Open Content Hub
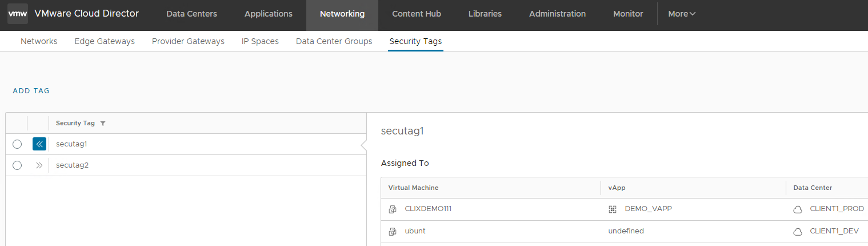868x246 pixels. (417, 14)
